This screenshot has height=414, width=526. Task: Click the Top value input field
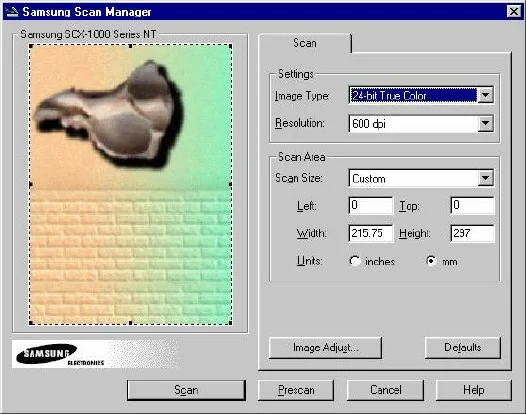pyautogui.click(x=472, y=205)
